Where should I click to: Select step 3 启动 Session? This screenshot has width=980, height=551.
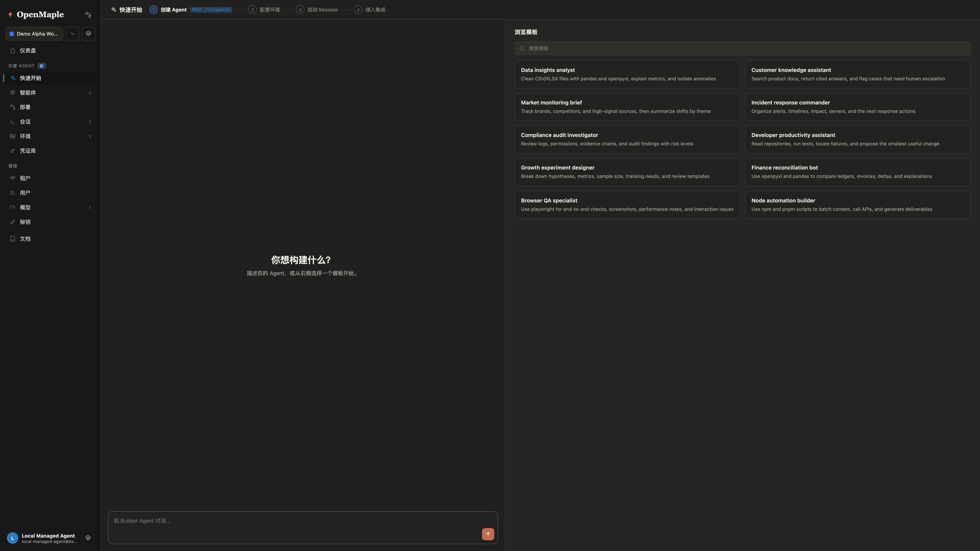tap(317, 10)
